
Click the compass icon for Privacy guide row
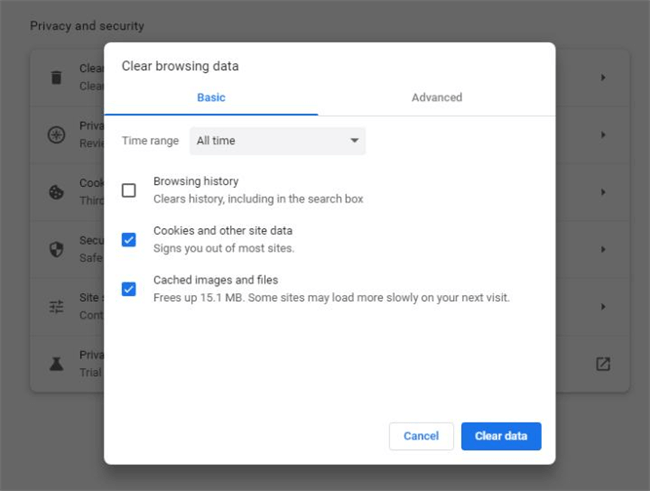coord(57,135)
